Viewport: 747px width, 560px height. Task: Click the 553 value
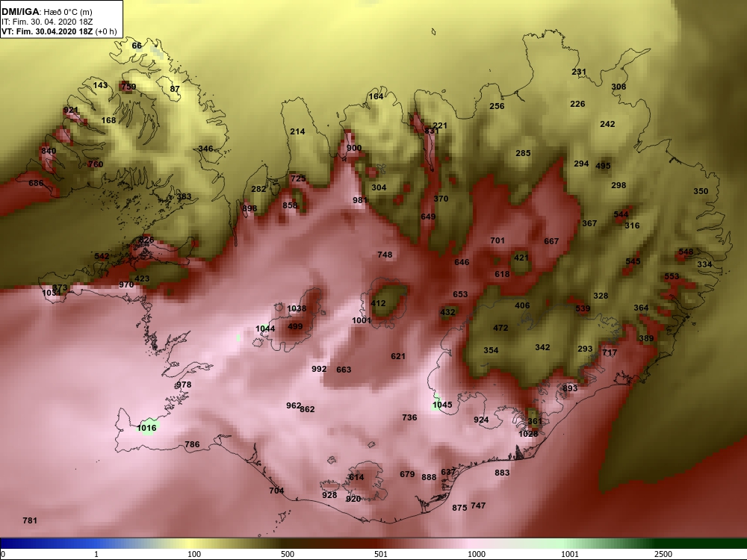point(672,277)
